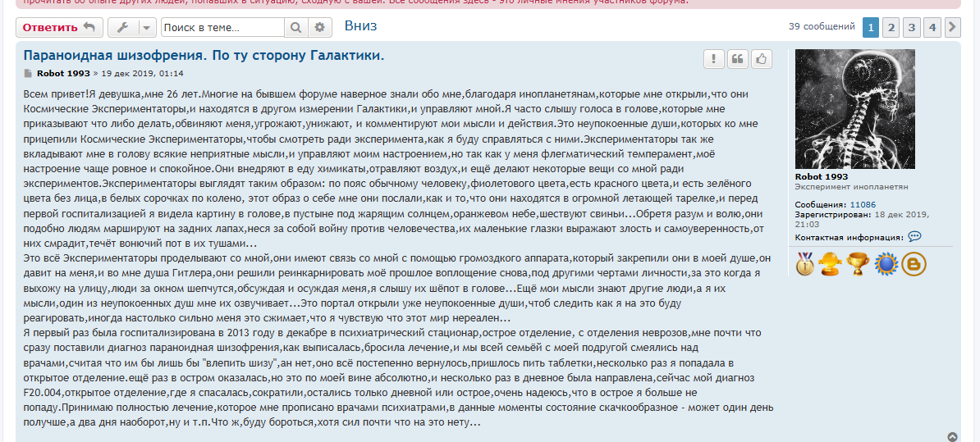Focus the Поиск в теме search field
Screen dimensions: 980x442
pyautogui.click(x=222, y=27)
